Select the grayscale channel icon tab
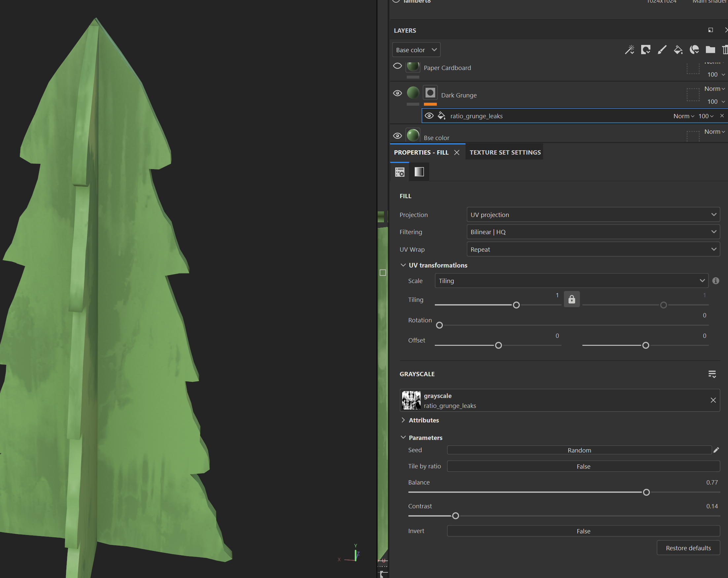Image resolution: width=728 pixels, height=578 pixels. point(419,172)
